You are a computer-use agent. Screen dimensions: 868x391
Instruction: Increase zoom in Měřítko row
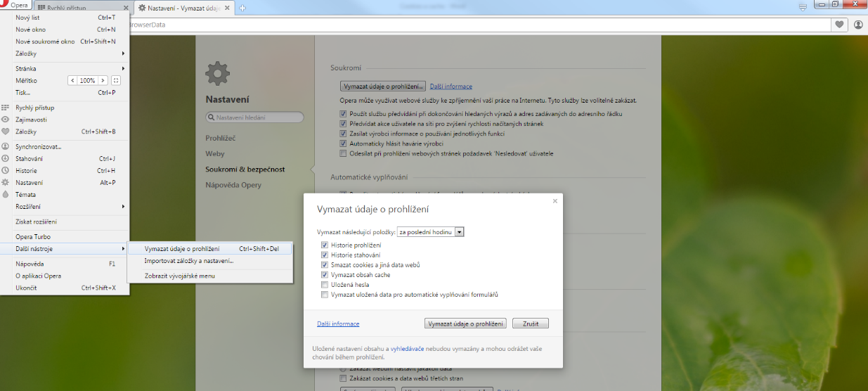[103, 80]
